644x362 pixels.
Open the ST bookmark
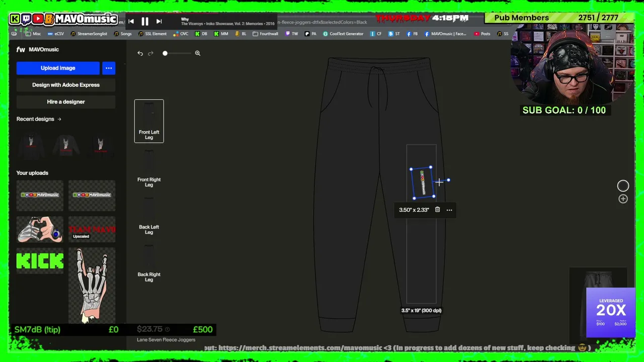[x=394, y=34]
